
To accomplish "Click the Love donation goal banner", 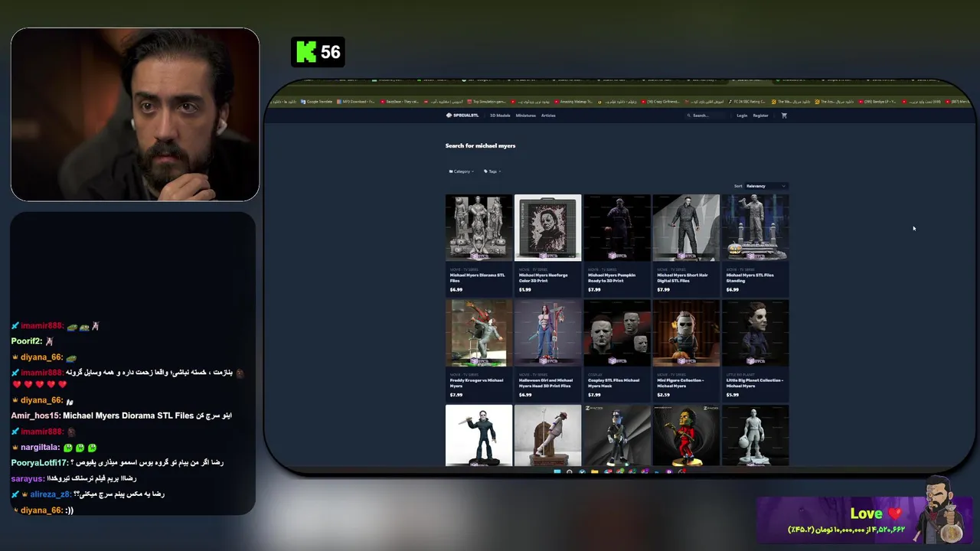I will pyautogui.click(x=864, y=520).
